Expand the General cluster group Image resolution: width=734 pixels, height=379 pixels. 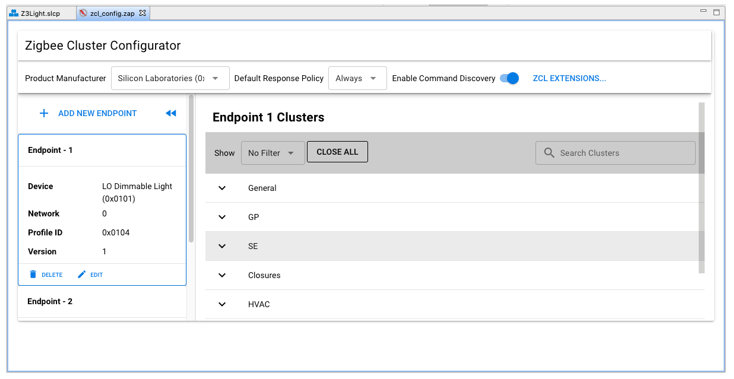(222, 188)
